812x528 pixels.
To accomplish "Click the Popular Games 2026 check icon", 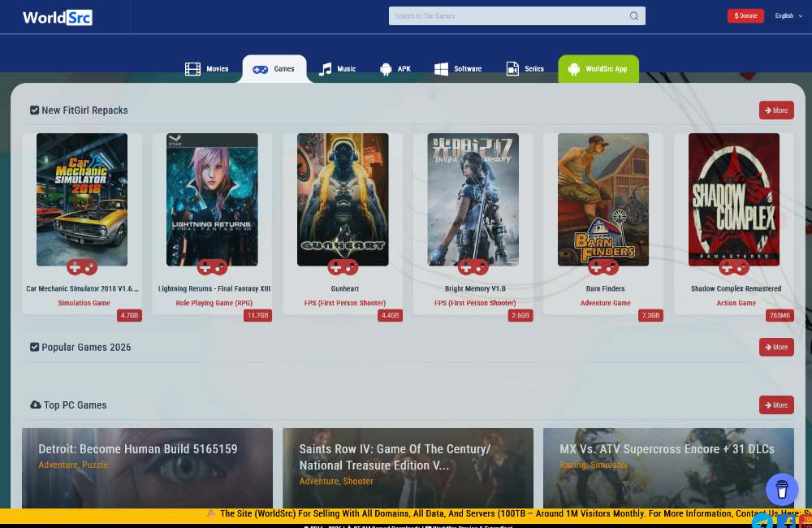I will coord(35,347).
